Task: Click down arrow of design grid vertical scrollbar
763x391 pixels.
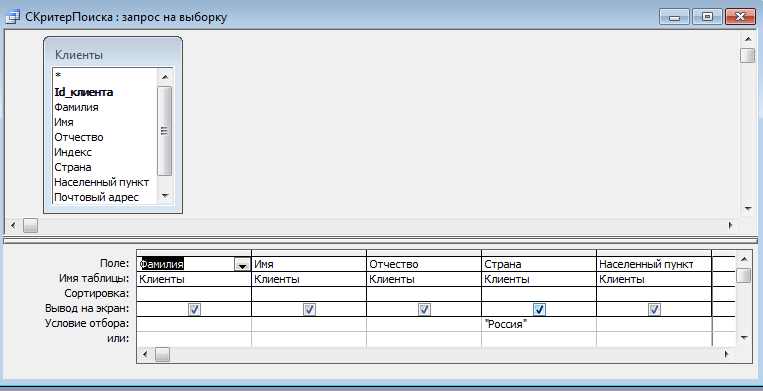Action: click(744, 338)
